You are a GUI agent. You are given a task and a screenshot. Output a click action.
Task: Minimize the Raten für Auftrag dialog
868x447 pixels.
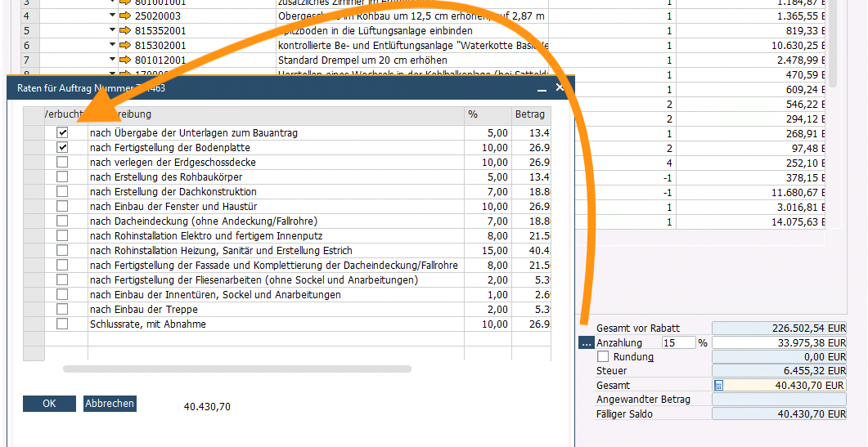click(542, 87)
